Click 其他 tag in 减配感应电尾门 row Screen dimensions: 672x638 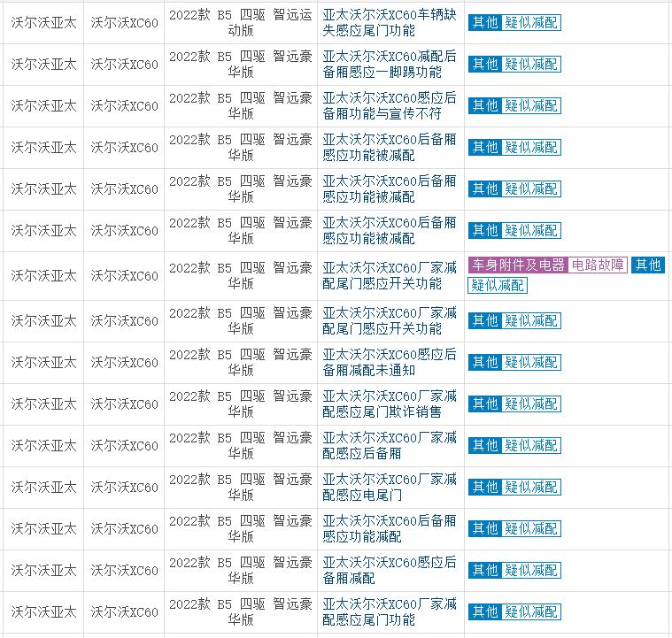tap(484, 488)
